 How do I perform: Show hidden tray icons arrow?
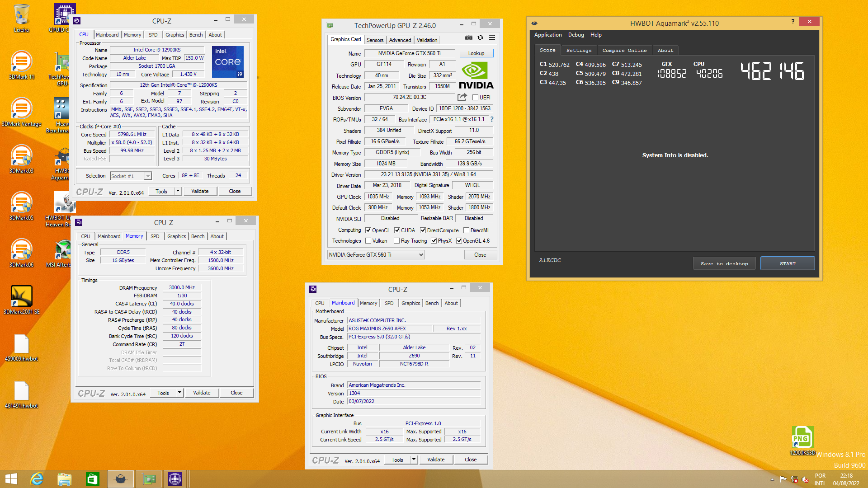click(772, 479)
